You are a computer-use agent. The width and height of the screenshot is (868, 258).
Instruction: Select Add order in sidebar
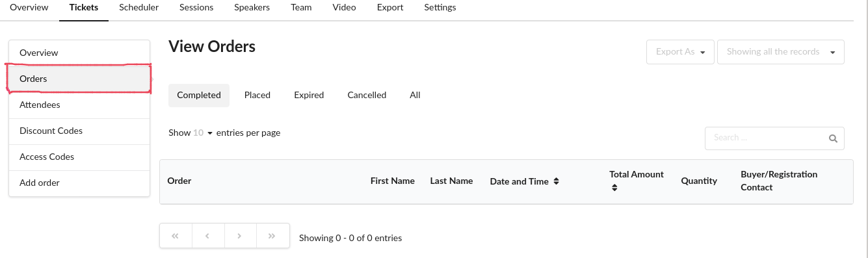pyautogui.click(x=79, y=183)
